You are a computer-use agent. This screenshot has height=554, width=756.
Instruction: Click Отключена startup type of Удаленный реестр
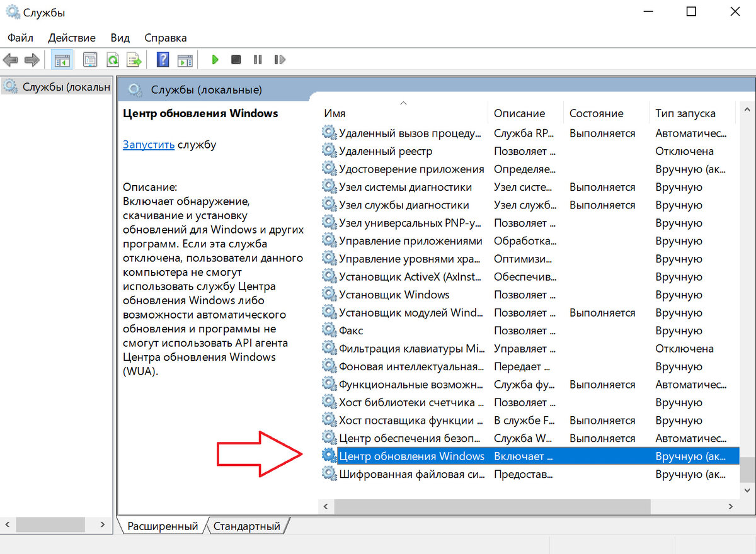coord(684,150)
